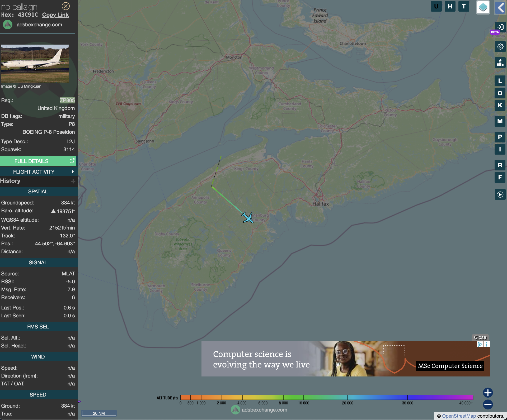Click the 20 NM scale bar
Screen dimensions: 507x420
point(99,413)
